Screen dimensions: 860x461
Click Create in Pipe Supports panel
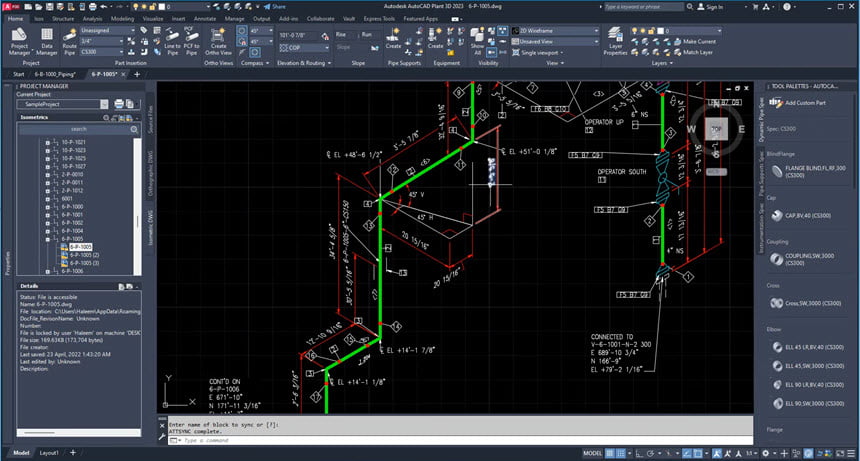[393, 38]
